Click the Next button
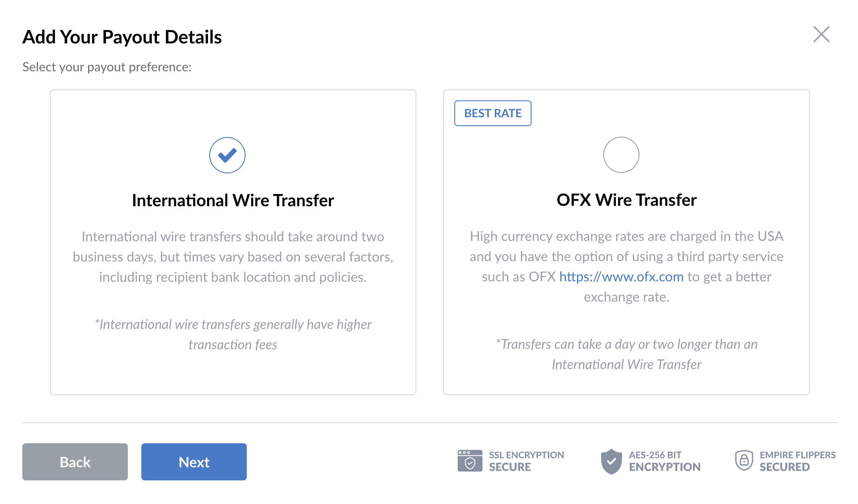This screenshot has width=858, height=504. pyautogui.click(x=194, y=462)
